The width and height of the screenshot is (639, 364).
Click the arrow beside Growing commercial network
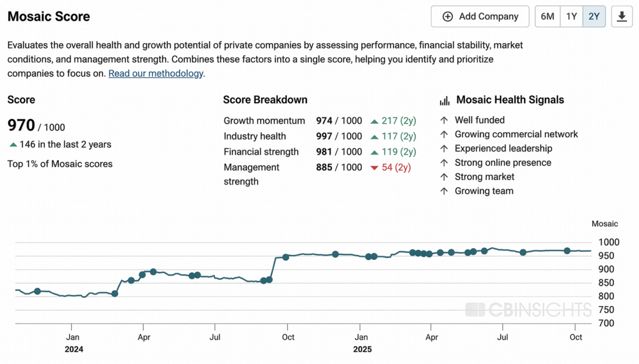[x=444, y=135]
